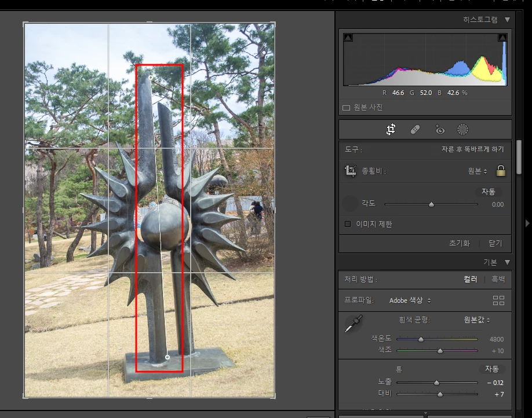Screen dimensions: 532x418
Task: Click the 각도 angle slider handle
Action: tap(431, 204)
